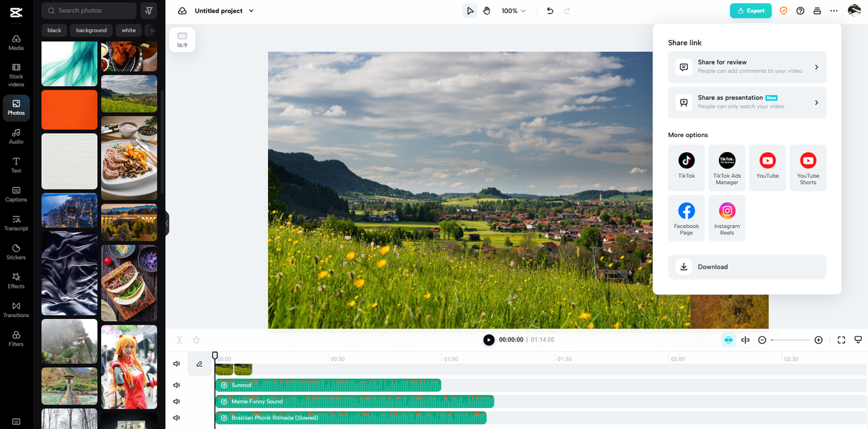Click the cloud save status icon
Viewport: 868px width, 429px height.
pos(182,11)
